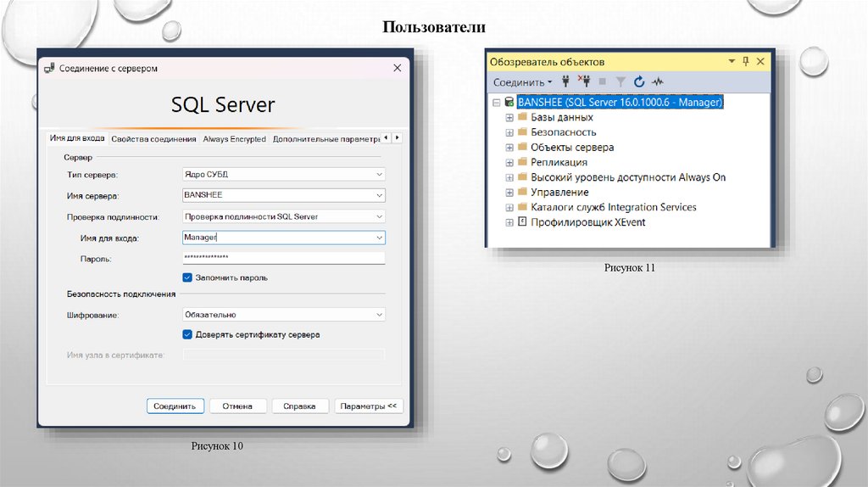868x487 pixels.
Task: Click the filter funnel icon
Action: 620,82
